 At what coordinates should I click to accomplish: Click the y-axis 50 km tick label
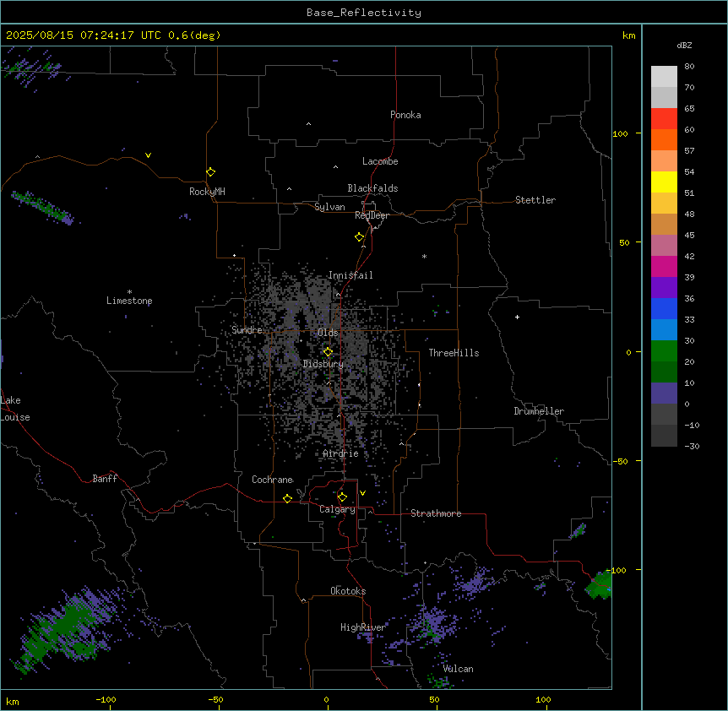(x=624, y=242)
